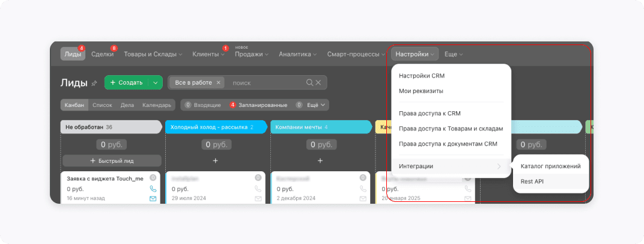Click the '29 июля 2024' date text
Screen dimensions: 644x244
click(x=189, y=198)
